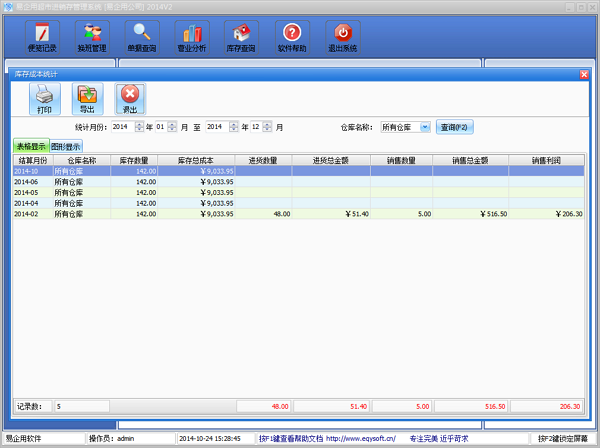Open 库存查询 inventory query house icon
This screenshot has height=448, width=600.
coord(241,37)
